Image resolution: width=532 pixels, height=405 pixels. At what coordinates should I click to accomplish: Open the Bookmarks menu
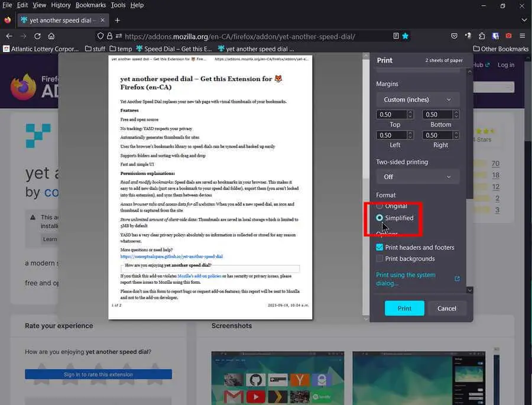[x=90, y=5]
